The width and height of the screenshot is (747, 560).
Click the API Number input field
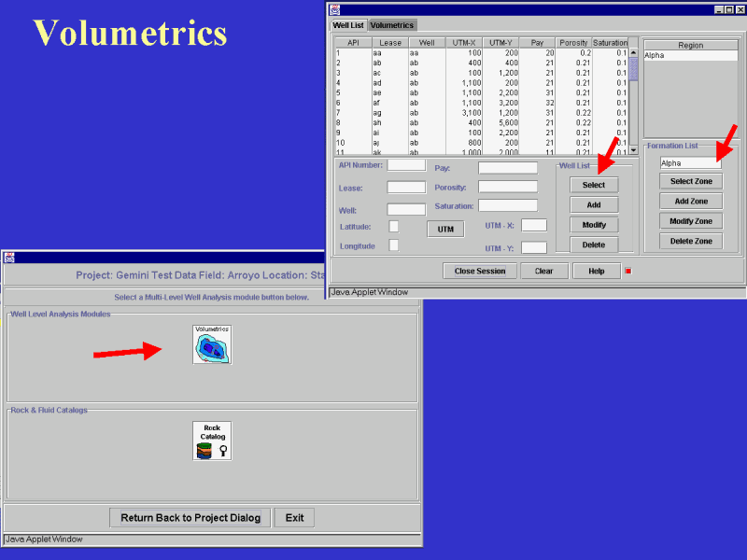click(406, 165)
